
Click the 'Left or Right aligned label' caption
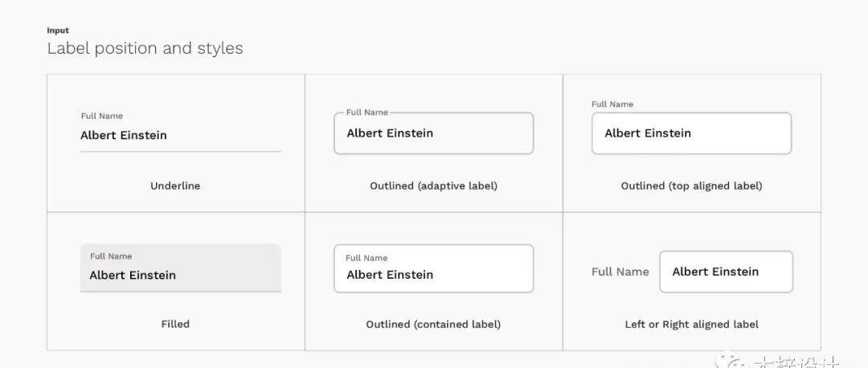tap(691, 325)
